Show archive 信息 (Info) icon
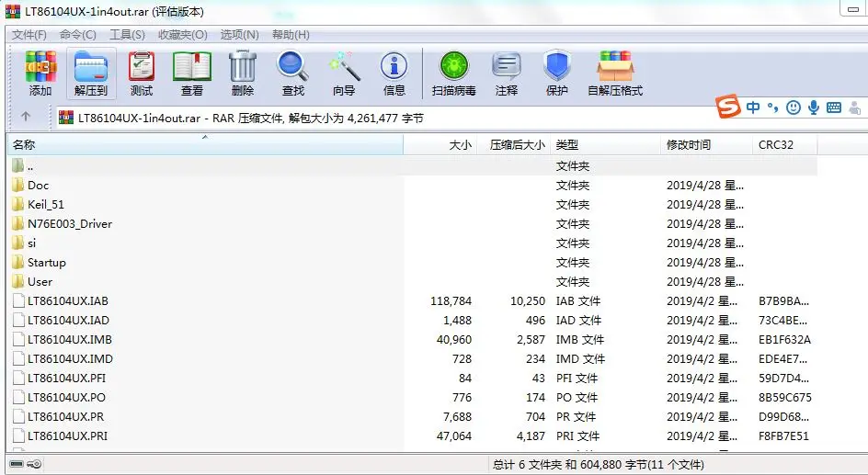The image size is (868, 475). pyautogui.click(x=394, y=74)
